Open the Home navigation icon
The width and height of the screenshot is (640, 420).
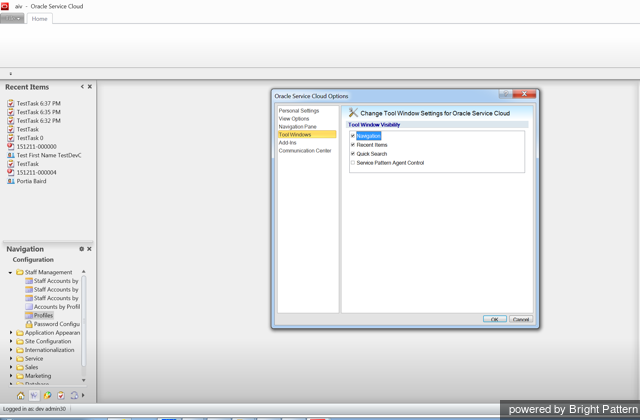20,395
